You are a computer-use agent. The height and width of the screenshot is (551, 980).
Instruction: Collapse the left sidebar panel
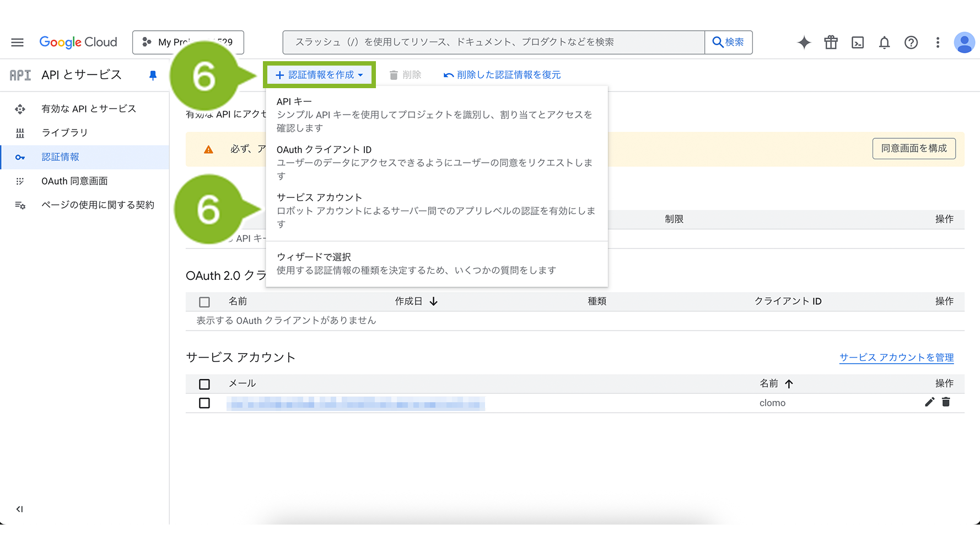(19, 509)
